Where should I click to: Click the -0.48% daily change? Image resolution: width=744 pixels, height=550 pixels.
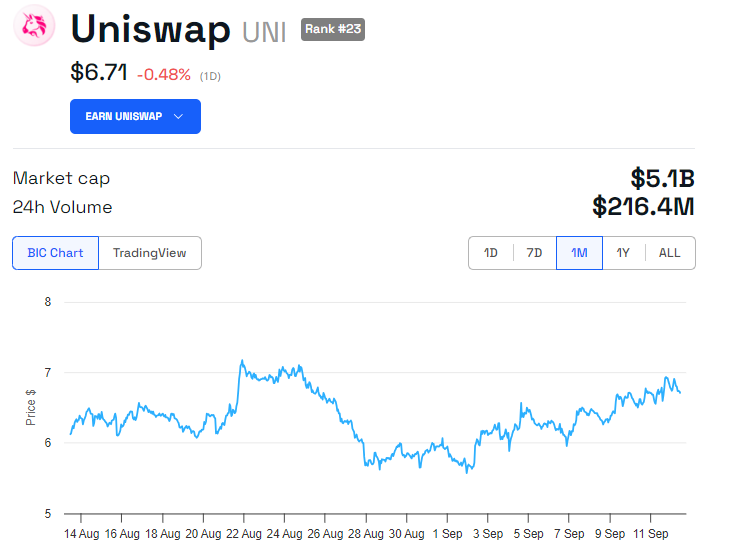(164, 75)
